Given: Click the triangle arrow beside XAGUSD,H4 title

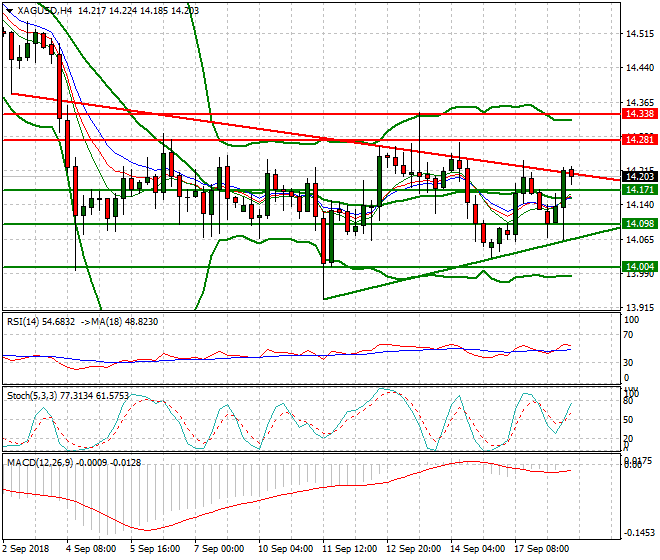Looking at the screenshot, I should pos(9,11).
